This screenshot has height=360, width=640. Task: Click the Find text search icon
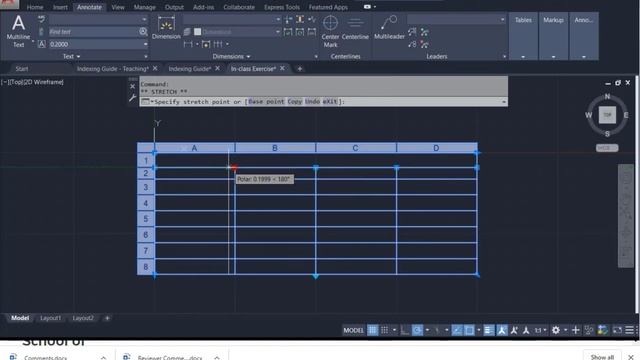(143, 31)
